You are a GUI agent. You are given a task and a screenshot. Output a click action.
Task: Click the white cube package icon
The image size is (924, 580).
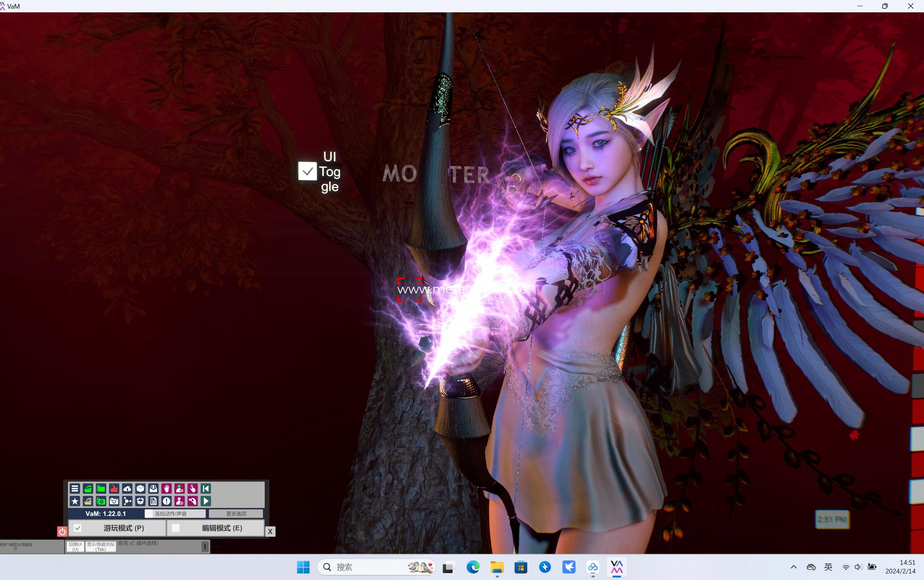pyautogui.click(x=140, y=488)
